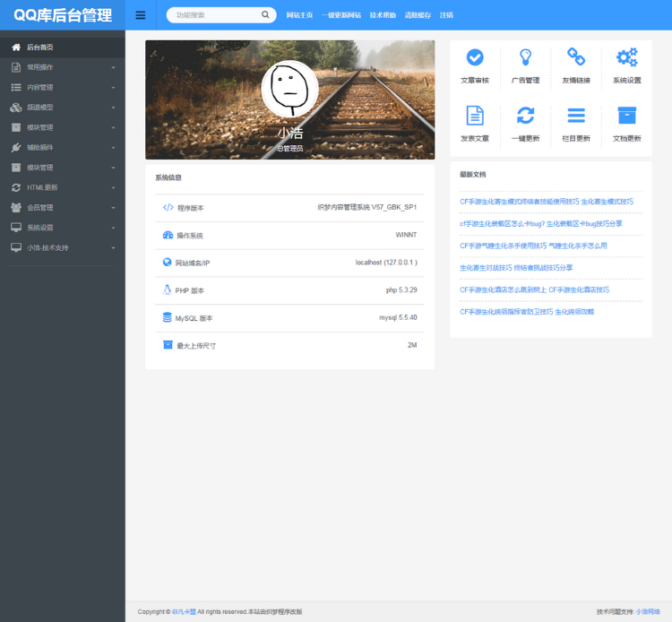
Task: Open the 发表文章 document shortcut icon
Action: pos(475,116)
